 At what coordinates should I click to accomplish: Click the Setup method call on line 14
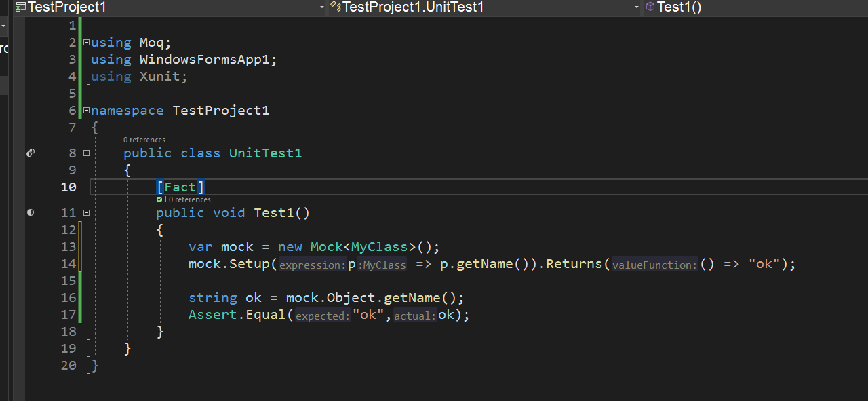(x=250, y=264)
